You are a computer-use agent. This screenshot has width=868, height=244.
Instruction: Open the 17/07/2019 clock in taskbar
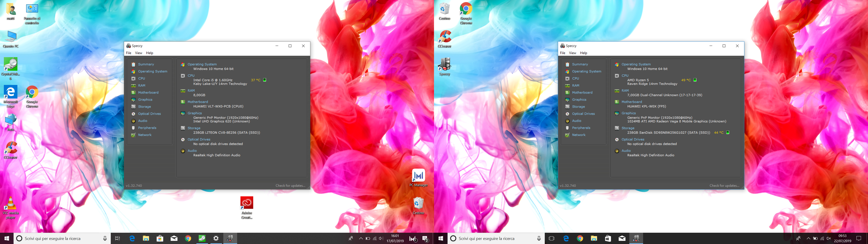(395, 239)
